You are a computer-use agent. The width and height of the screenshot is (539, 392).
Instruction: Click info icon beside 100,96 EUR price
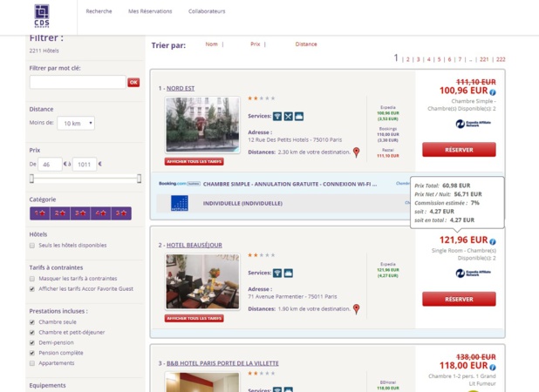click(493, 91)
